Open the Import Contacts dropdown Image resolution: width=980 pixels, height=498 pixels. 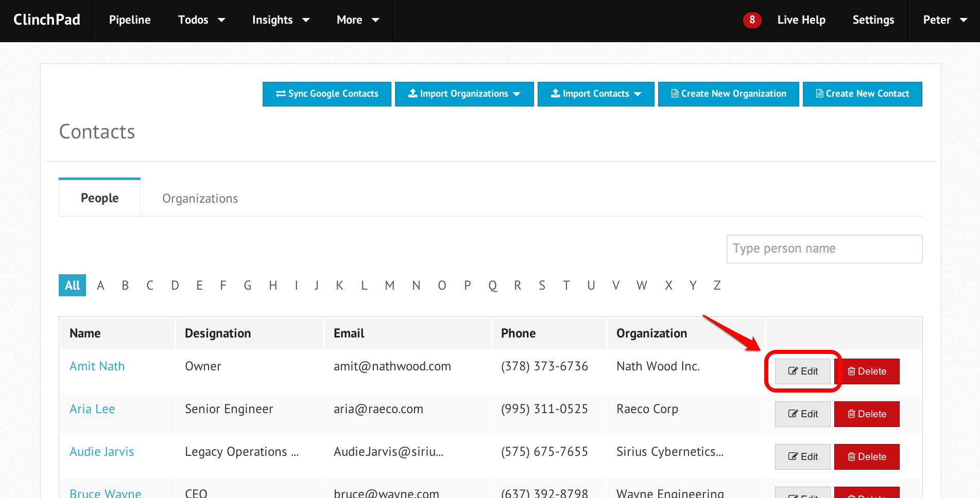pos(596,94)
